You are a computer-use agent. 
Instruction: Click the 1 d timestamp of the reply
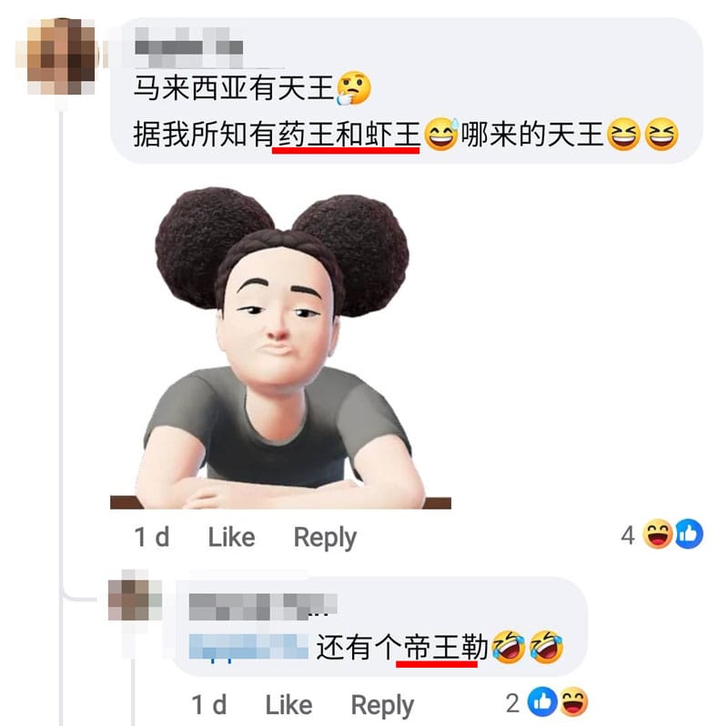click(x=209, y=705)
